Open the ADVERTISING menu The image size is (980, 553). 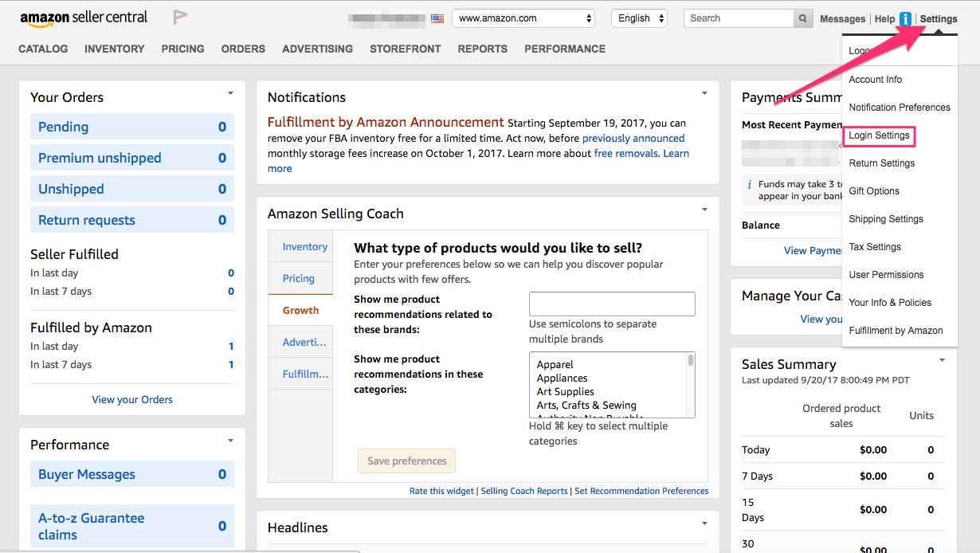point(317,49)
